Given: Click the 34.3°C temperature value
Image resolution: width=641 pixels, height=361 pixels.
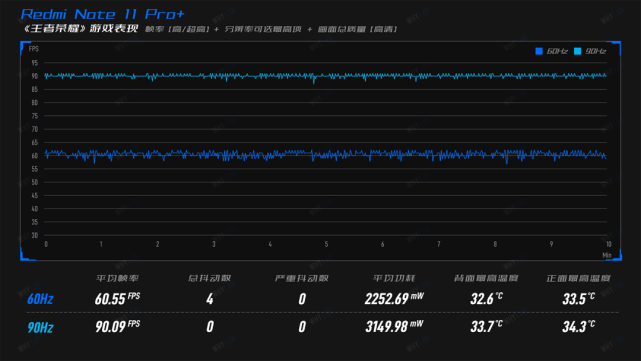Looking at the screenshot, I should (x=578, y=326).
